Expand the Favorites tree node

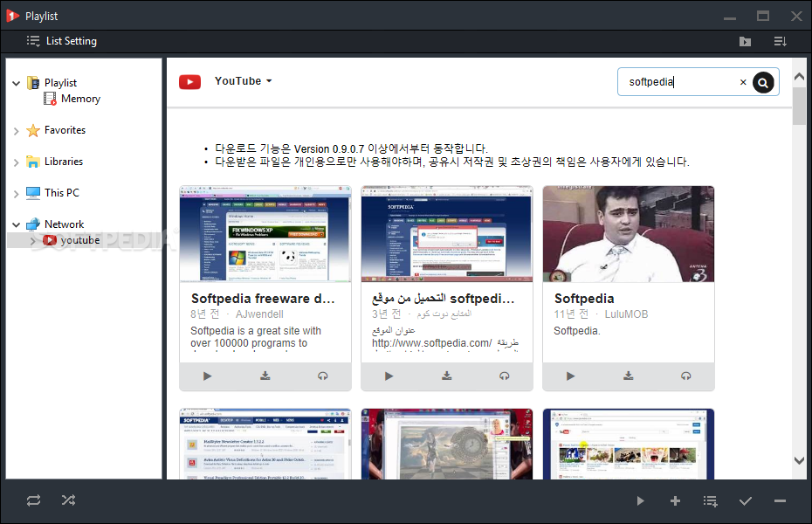pos(16,131)
